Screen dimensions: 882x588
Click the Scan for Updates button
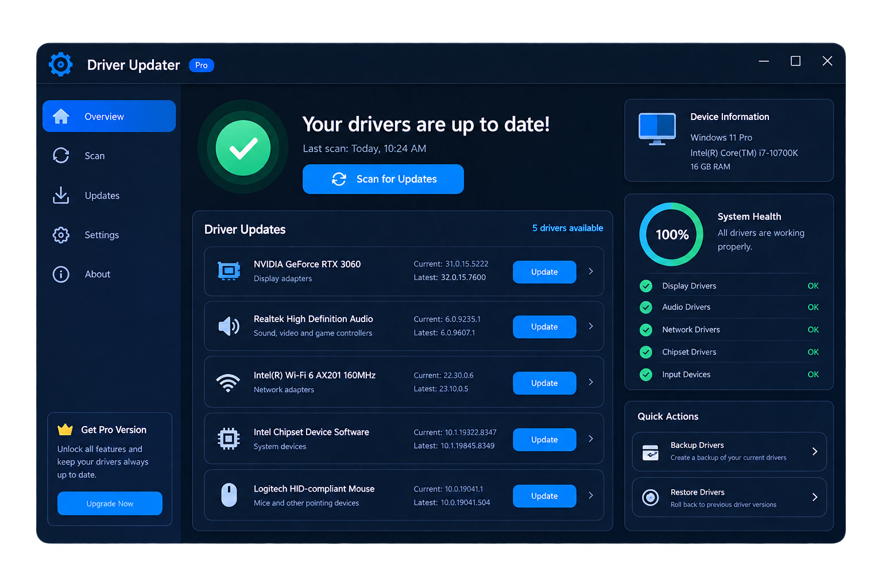(383, 179)
